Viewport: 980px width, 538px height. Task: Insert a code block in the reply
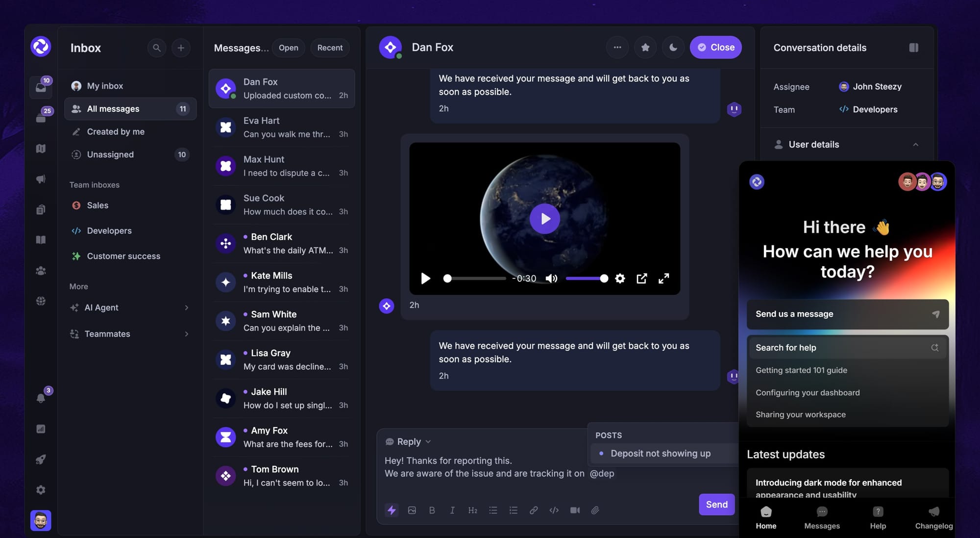click(554, 510)
